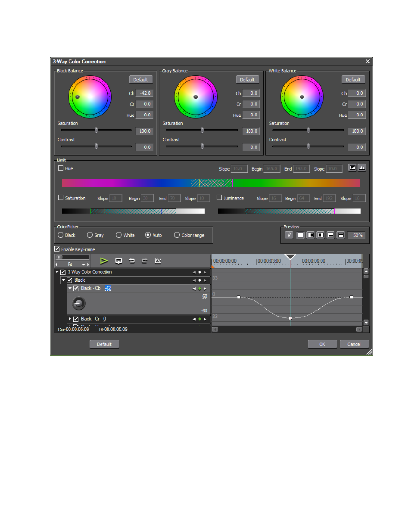The width and height of the screenshot is (411, 532).
Task: Select the White color picker radio
Action: tap(118, 235)
